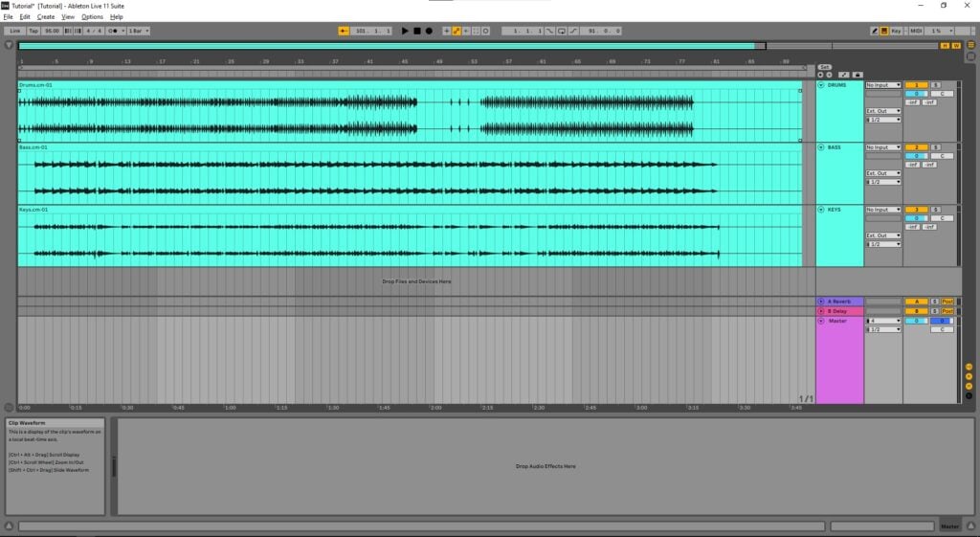This screenshot has height=537, width=980.
Task: Open the Create menu
Action: click(x=46, y=17)
